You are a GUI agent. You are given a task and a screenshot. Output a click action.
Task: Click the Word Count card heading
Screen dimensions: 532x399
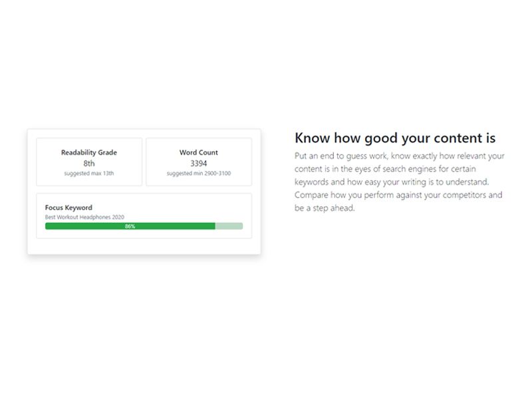(198, 152)
